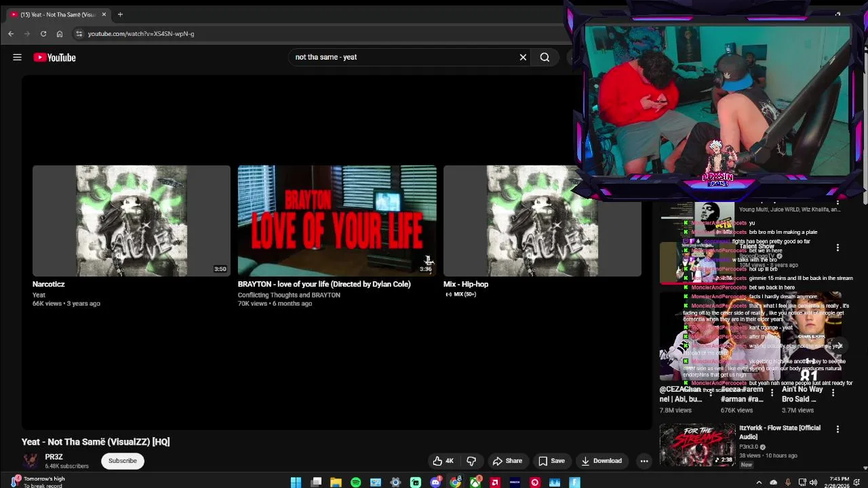
Task: Close the Yeat - Not Tha Same browser tab
Action: point(104,14)
